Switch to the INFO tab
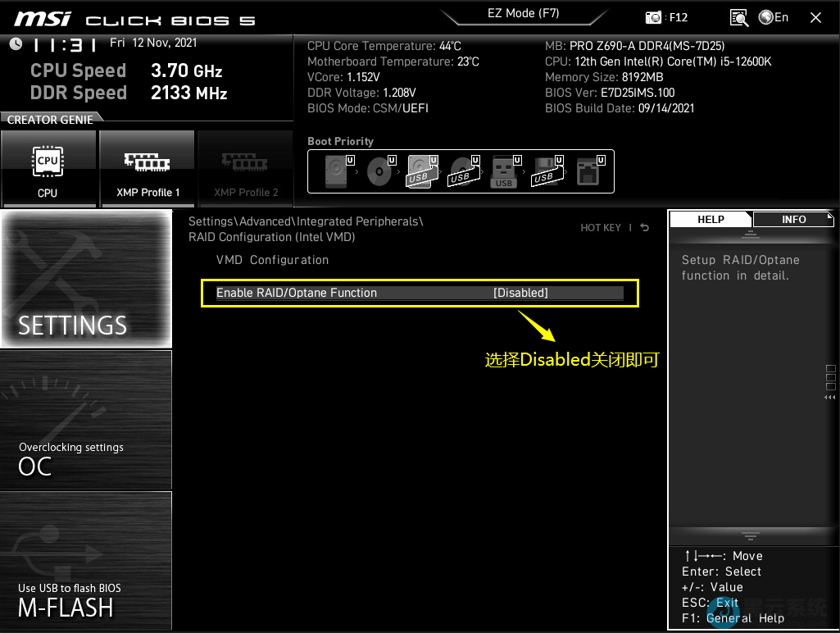The height and width of the screenshot is (633, 840). [x=793, y=220]
